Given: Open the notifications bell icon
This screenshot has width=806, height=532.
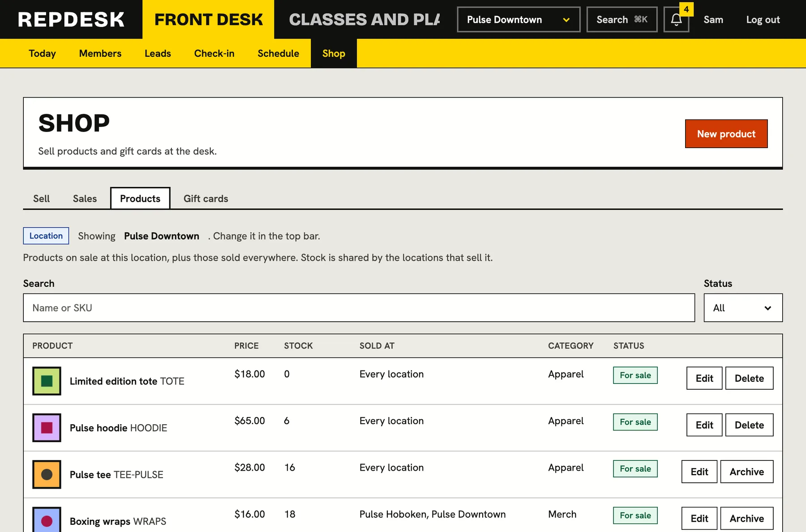Looking at the screenshot, I should [676, 20].
